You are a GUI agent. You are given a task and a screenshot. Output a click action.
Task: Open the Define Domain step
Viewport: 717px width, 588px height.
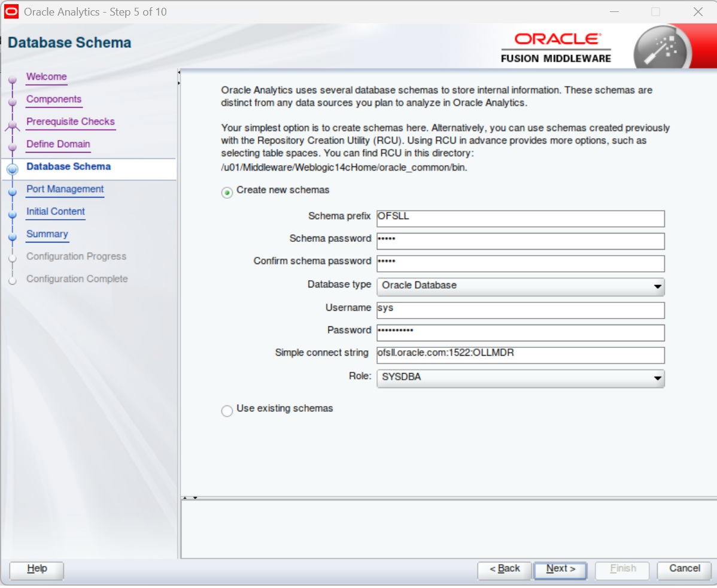[58, 144]
